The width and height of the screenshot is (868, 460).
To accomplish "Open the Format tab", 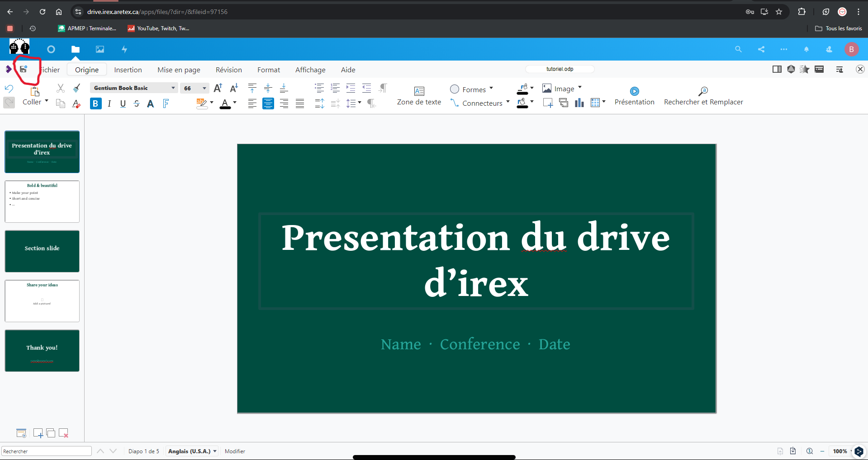I will coord(269,70).
